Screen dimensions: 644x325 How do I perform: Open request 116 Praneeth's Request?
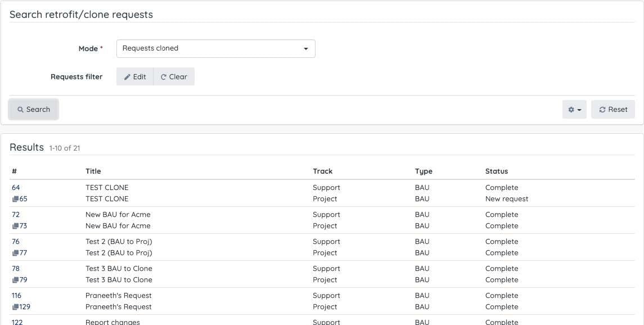coord(16,295)
